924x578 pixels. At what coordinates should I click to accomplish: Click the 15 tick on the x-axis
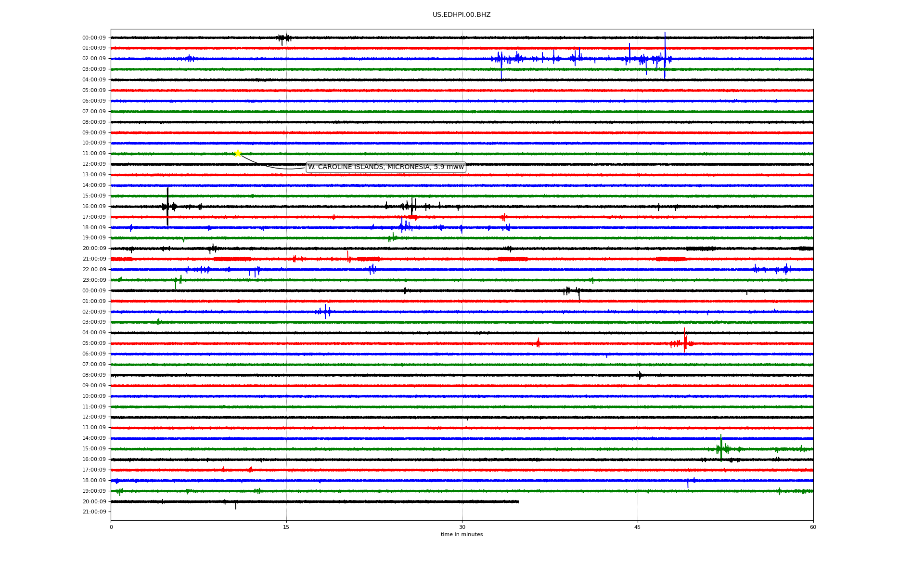pyautogui.click(x=286, y=527)
